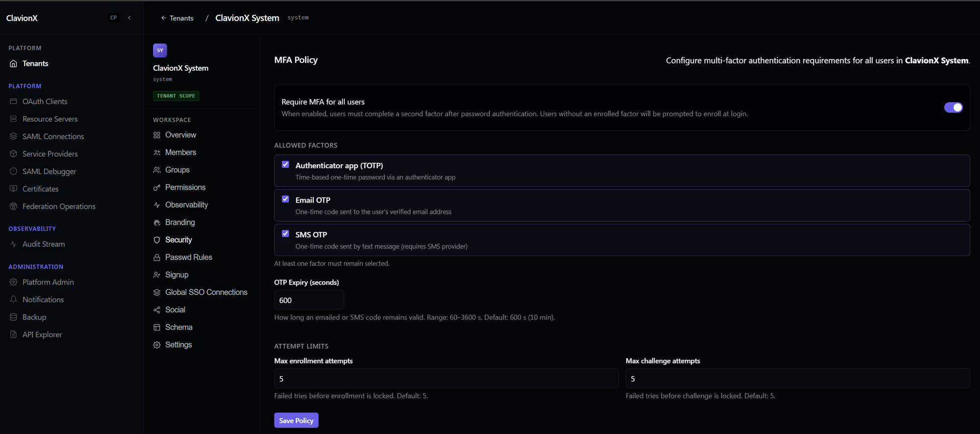Click the OTP Expiry seconds input field
Screen dimensions: 980x434
[x=309, y=300]
